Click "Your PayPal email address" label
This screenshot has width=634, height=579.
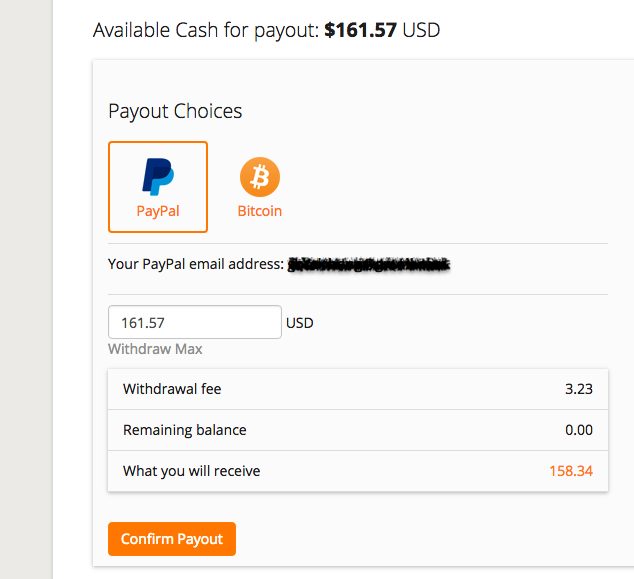tap(195, 265)
